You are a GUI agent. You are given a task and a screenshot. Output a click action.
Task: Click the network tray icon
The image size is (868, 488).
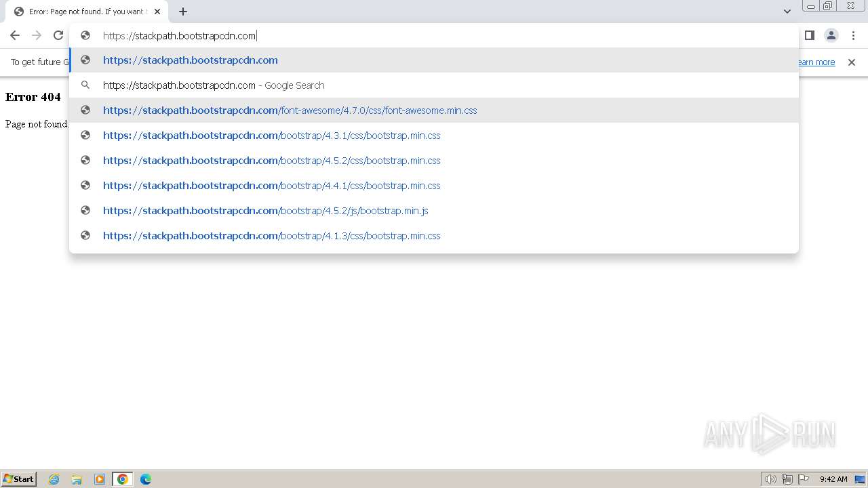pos(787,479)
